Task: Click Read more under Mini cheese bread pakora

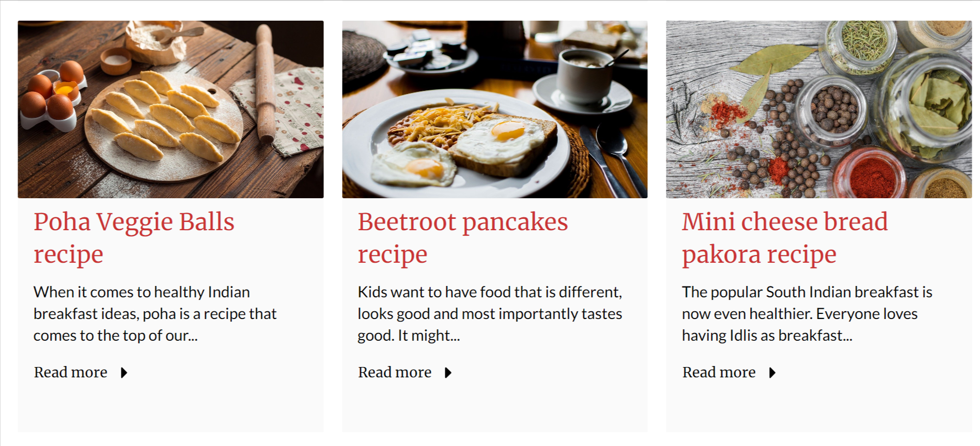Action: (719, 372)
